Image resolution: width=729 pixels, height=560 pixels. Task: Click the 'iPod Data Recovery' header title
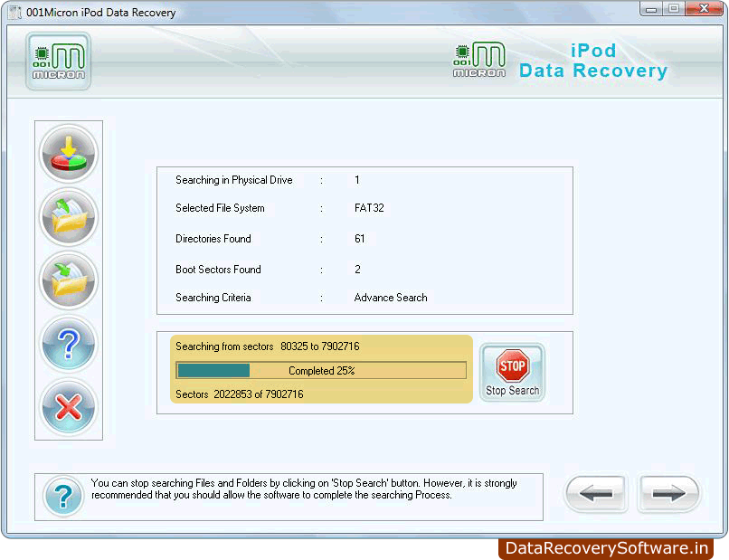pyautogui.click(x=593, y=61)
